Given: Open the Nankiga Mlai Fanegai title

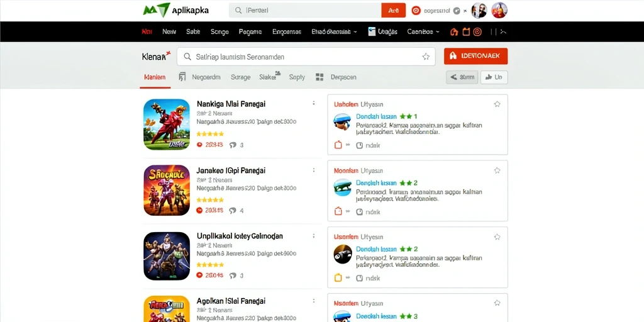Looking at the screenshot, I should click(231, 104).
